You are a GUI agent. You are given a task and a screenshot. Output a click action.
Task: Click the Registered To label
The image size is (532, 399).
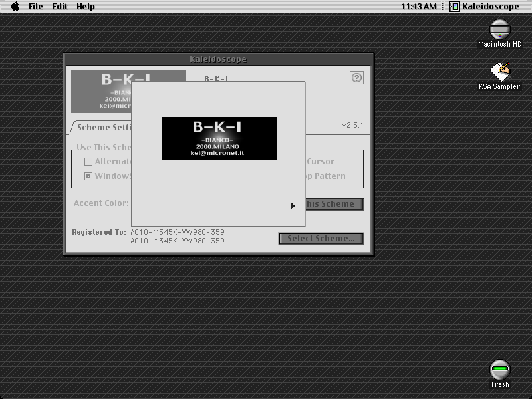tap(98, 232)
